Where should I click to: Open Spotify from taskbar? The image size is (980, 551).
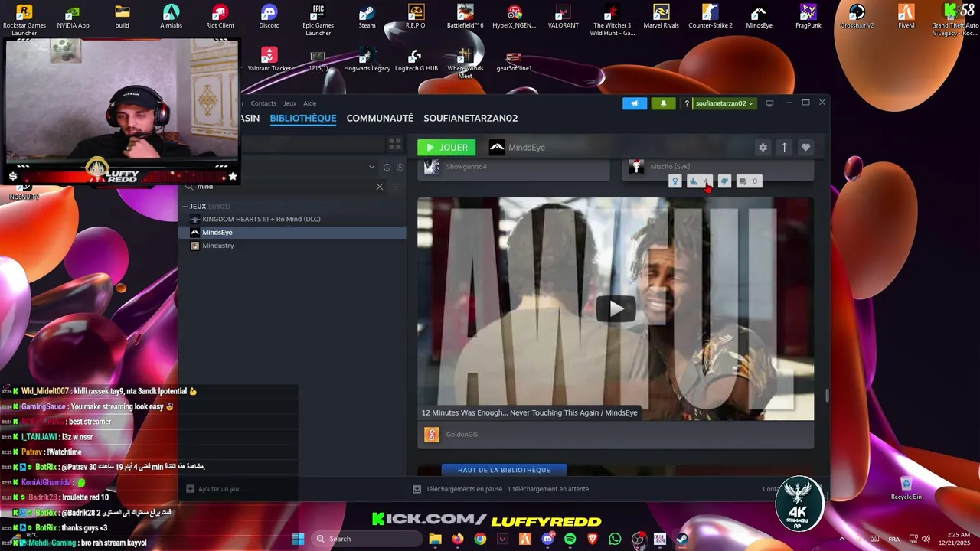click(570, 539)
